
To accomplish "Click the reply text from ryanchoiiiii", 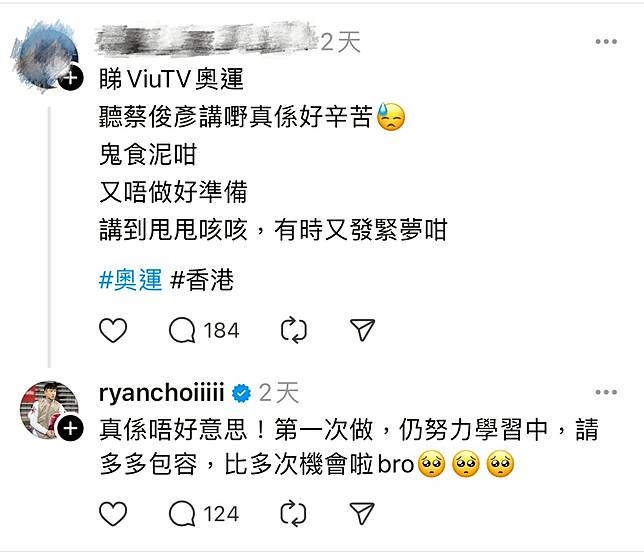I will tap(349, 447).
